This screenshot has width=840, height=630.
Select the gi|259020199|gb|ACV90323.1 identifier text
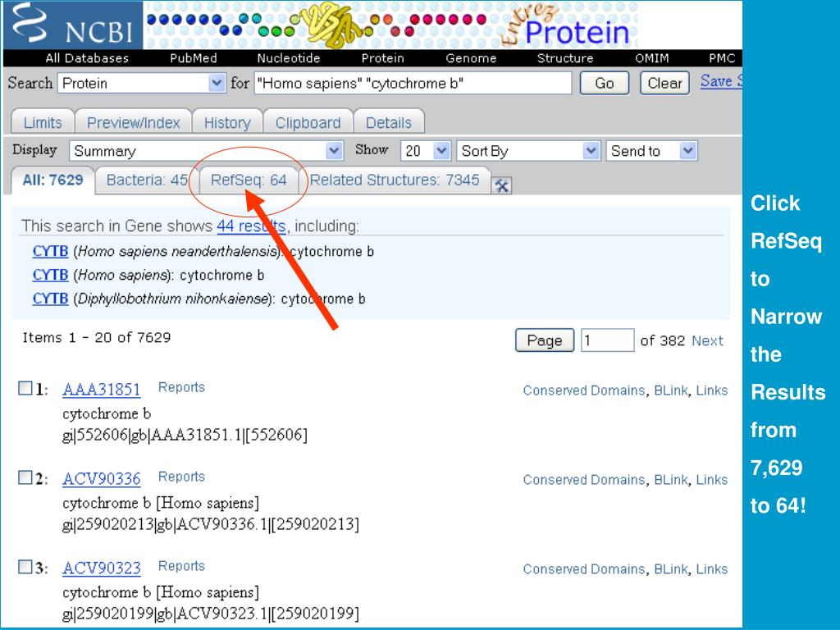coord(211,614)
